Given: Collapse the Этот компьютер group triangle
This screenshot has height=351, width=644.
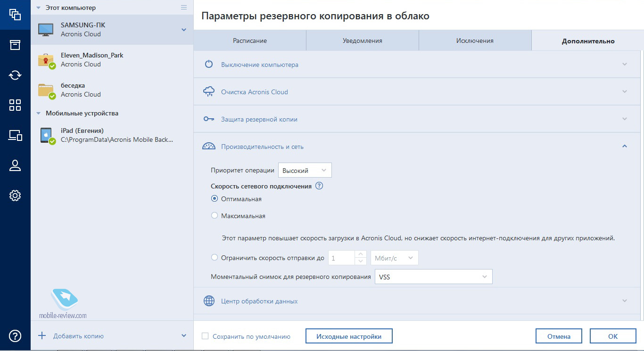Looking at the screenshot, I should 39,8.
